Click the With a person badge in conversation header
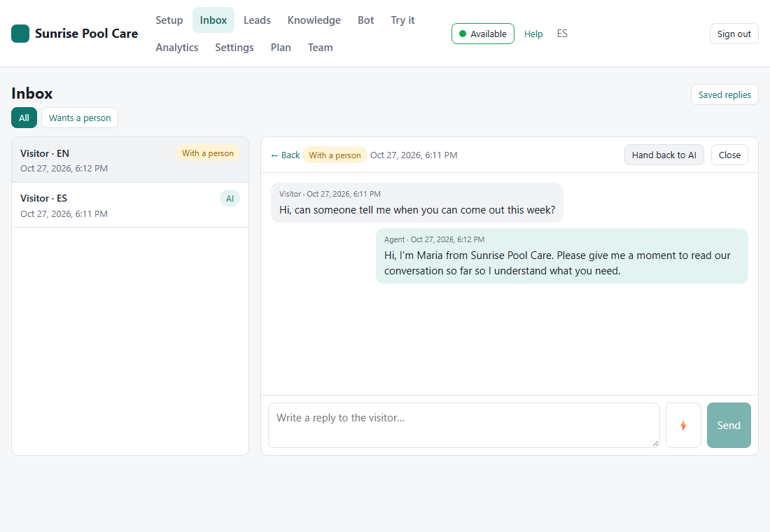The height and width of the screenshot is (532, 770). click(335, 155)
